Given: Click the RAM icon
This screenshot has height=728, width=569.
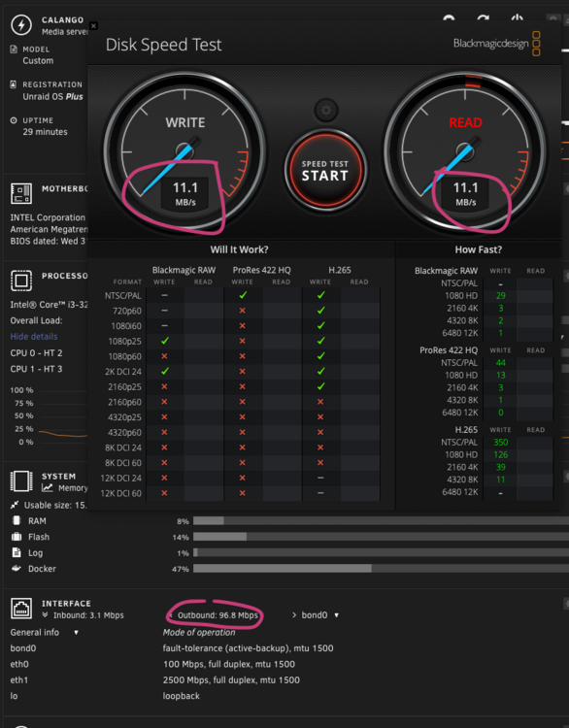Looking at the screenshot, I should (17, 520).
